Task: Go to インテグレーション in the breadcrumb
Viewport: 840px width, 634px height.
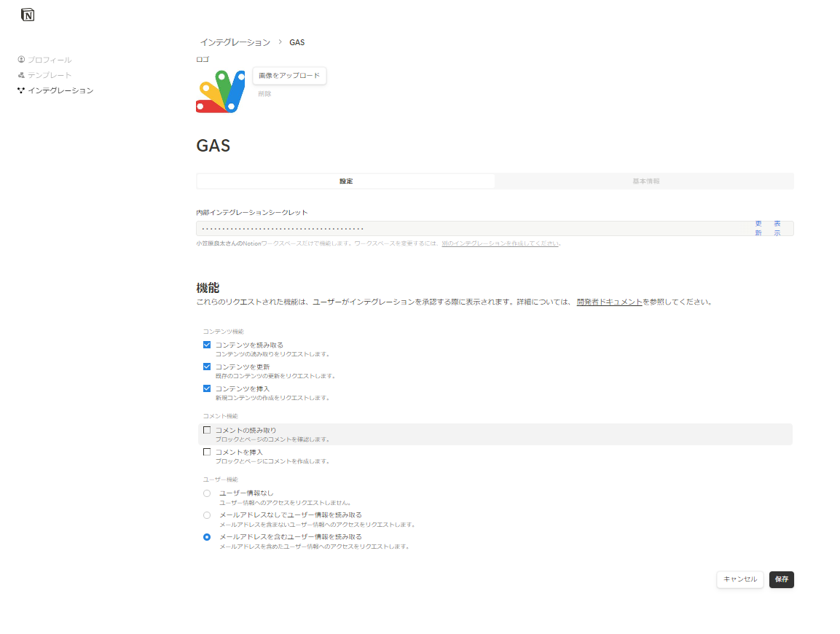Action: [235, 42]
